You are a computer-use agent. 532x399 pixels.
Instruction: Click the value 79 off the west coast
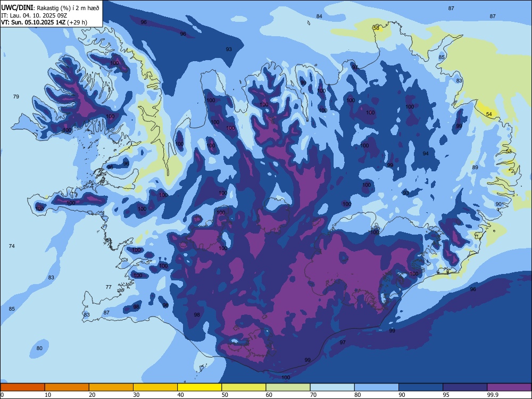16,97
